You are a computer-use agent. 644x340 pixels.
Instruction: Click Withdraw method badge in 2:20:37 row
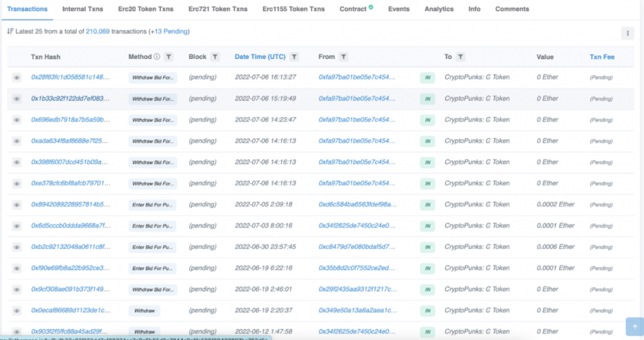click(145, 311)
